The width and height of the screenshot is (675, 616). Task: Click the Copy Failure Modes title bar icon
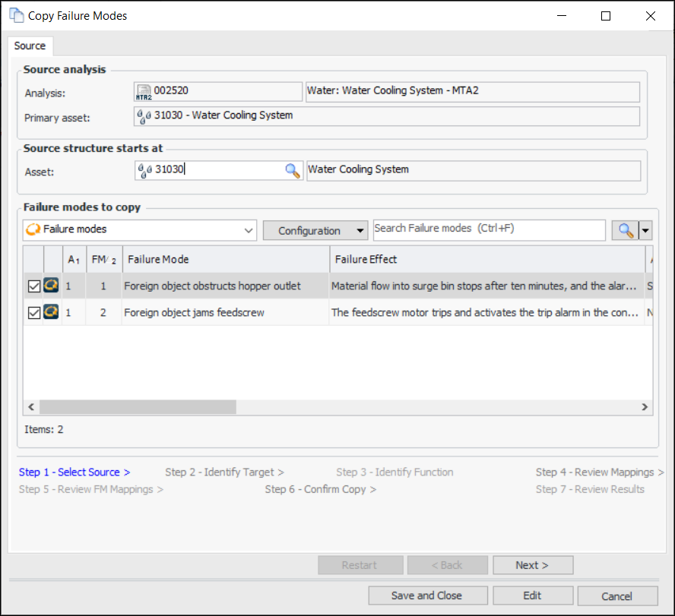[x=16, y=16]
